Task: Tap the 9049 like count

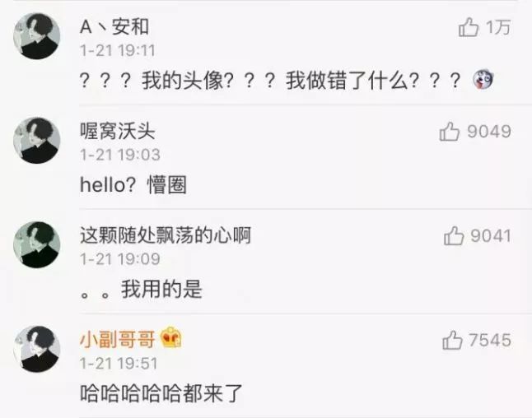Action: 489,131
